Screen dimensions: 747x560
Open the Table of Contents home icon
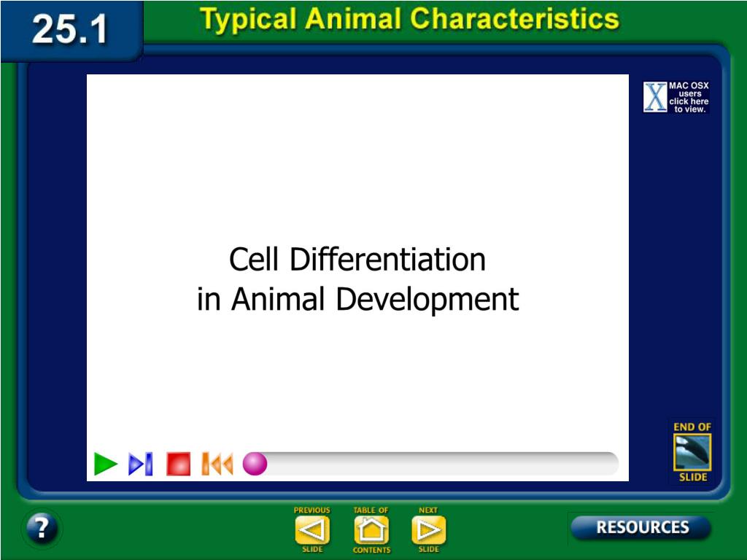pos(371,530)
